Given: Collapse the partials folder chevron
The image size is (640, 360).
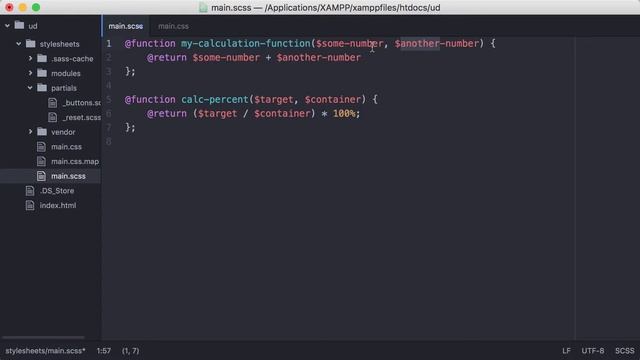Looking at the screenshot, I should click(x=30, y=88).
